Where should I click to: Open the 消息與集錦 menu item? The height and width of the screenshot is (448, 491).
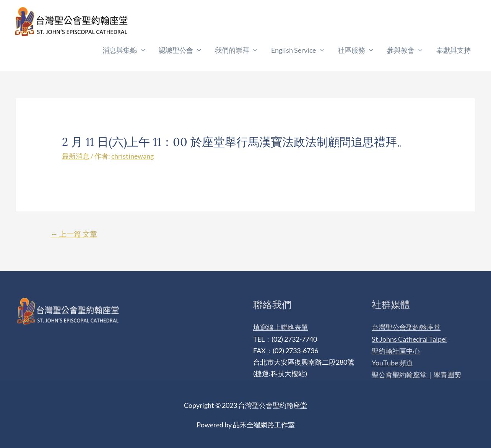point(120,50)
